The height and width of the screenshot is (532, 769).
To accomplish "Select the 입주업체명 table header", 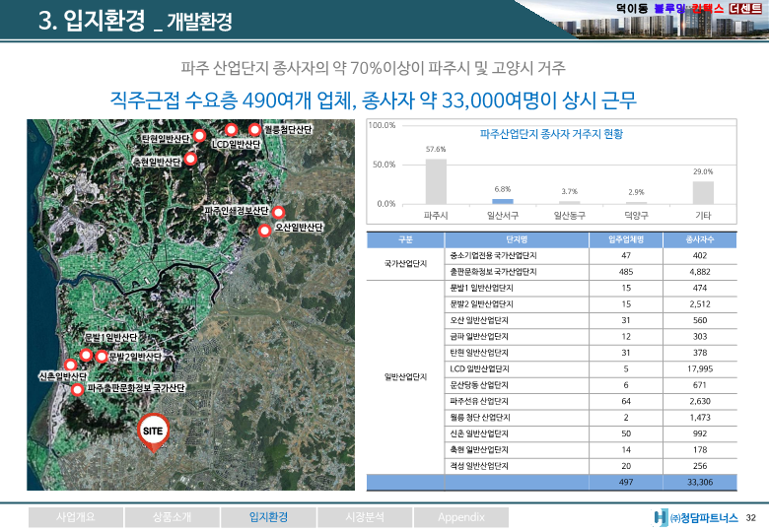I will 626,239.
